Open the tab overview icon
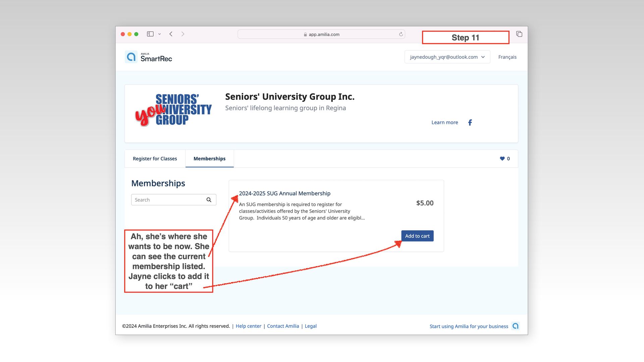The height and width of the screenshot is (362, 644). click(x=519, y=34)
